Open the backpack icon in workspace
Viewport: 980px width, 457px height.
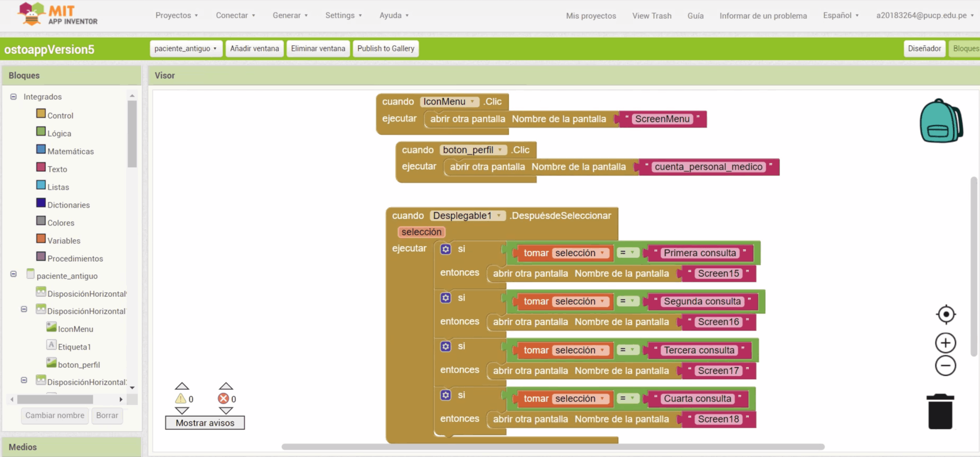tap(941, 121)
